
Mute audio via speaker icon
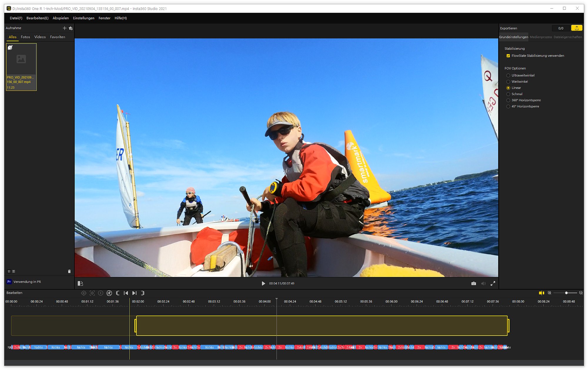pyautogui.click(x=483, y=283)
